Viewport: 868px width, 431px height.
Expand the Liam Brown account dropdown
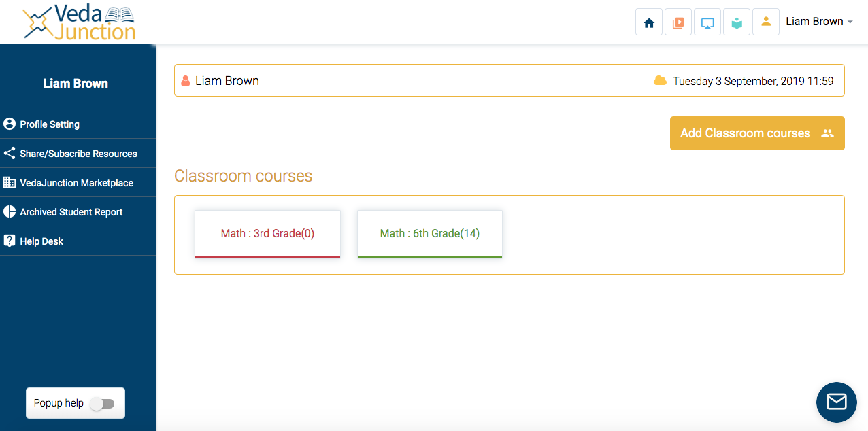(819, 22)
